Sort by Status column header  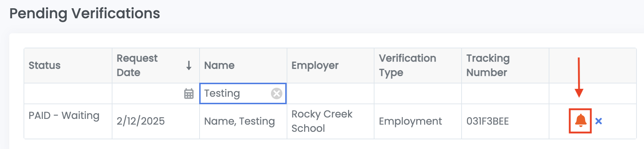[x=45, y=66]
